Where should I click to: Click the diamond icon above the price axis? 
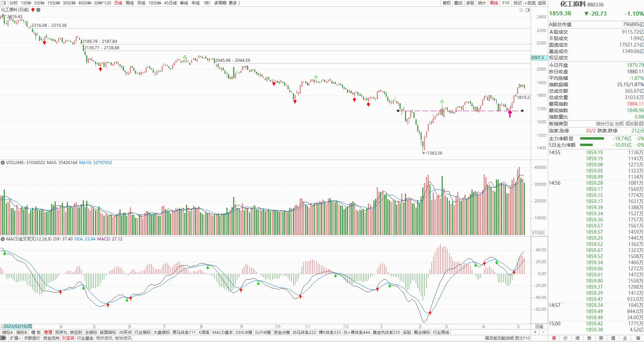click(x=521, y=10)
